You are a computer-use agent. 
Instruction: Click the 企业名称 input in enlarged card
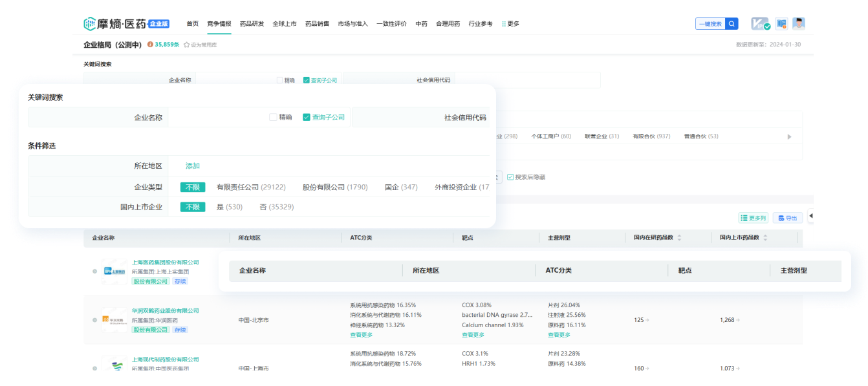(x=217, y=118)
